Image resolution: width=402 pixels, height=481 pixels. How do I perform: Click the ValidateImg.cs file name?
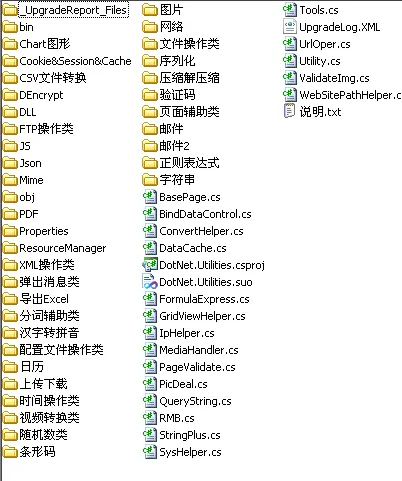(334, 78)
